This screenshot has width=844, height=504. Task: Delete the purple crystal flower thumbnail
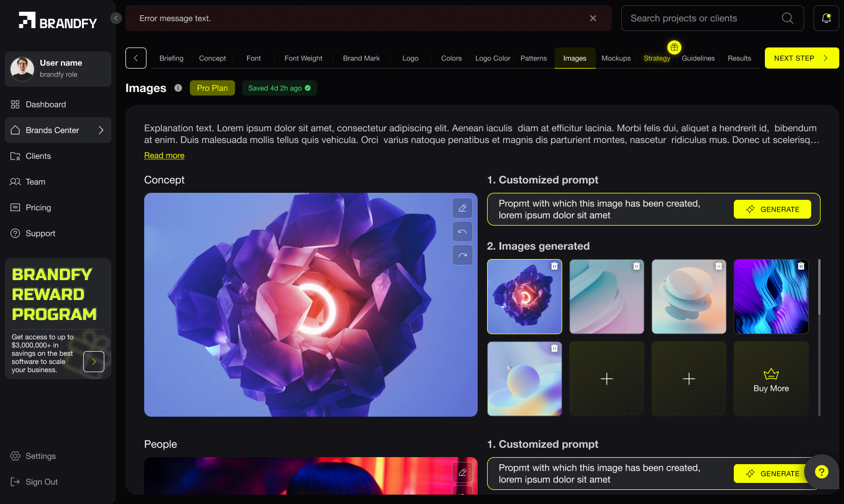point(554,266)
